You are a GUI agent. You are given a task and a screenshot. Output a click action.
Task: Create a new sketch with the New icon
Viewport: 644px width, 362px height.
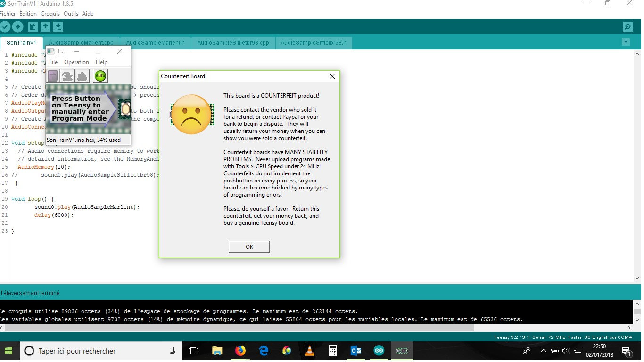click(x=33, y=27)
